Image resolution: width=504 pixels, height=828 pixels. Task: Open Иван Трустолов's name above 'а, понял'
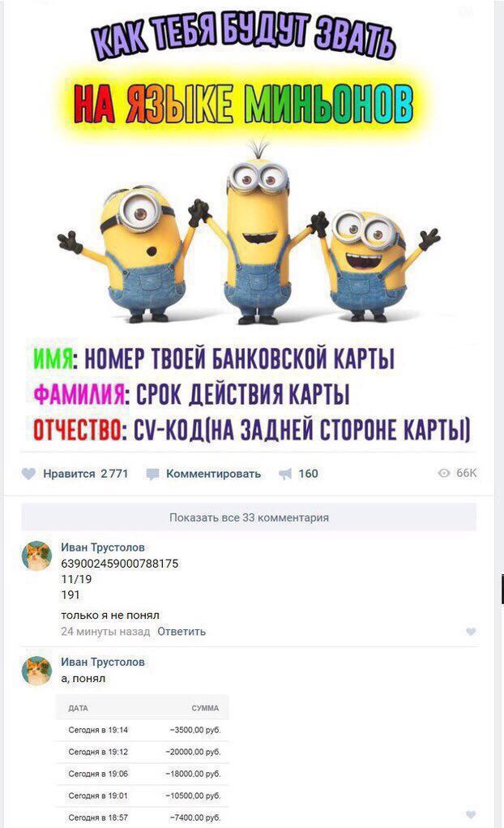103,662
